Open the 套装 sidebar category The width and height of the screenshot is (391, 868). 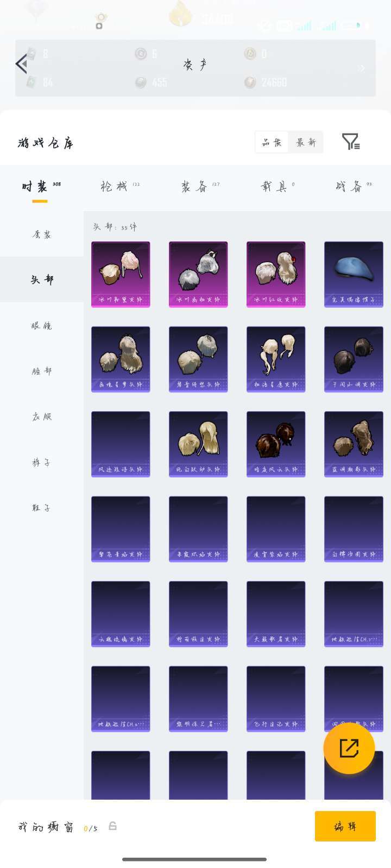click(x=42, y=234)
